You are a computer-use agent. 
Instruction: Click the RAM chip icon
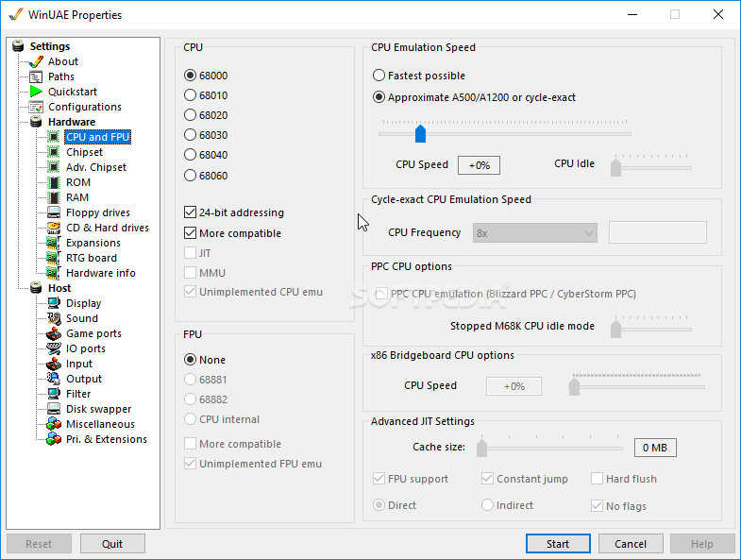pyautogui.click(x=55, y=197)
